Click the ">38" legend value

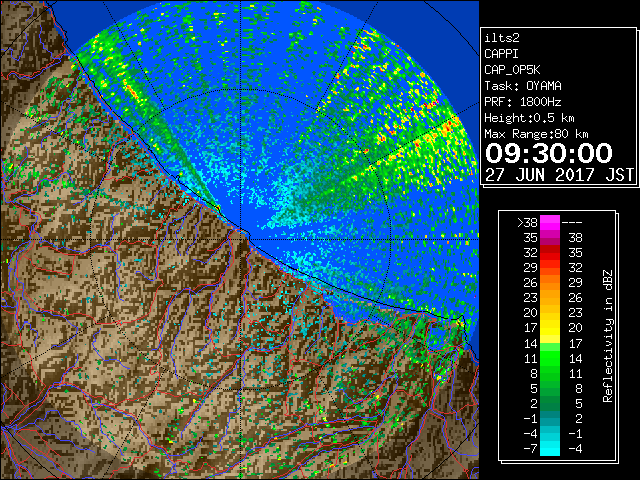tap(527, 222)
